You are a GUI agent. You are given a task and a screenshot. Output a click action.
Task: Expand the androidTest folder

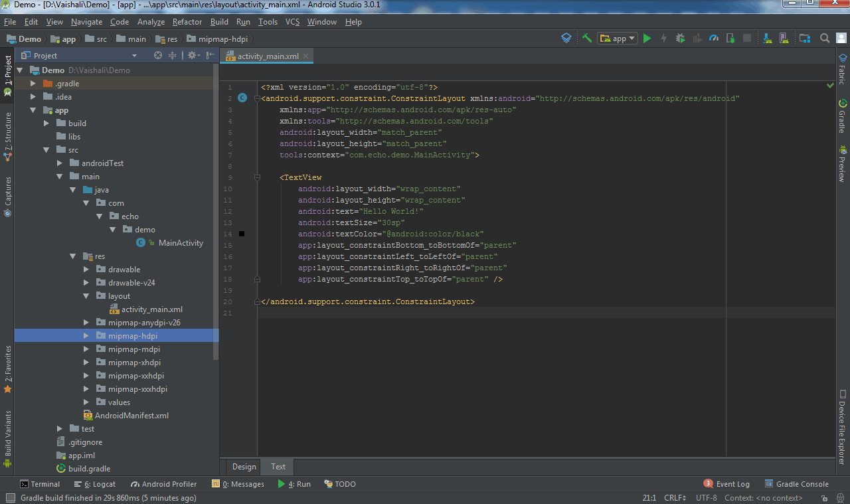pyautogui.click(x=59, y=163)
